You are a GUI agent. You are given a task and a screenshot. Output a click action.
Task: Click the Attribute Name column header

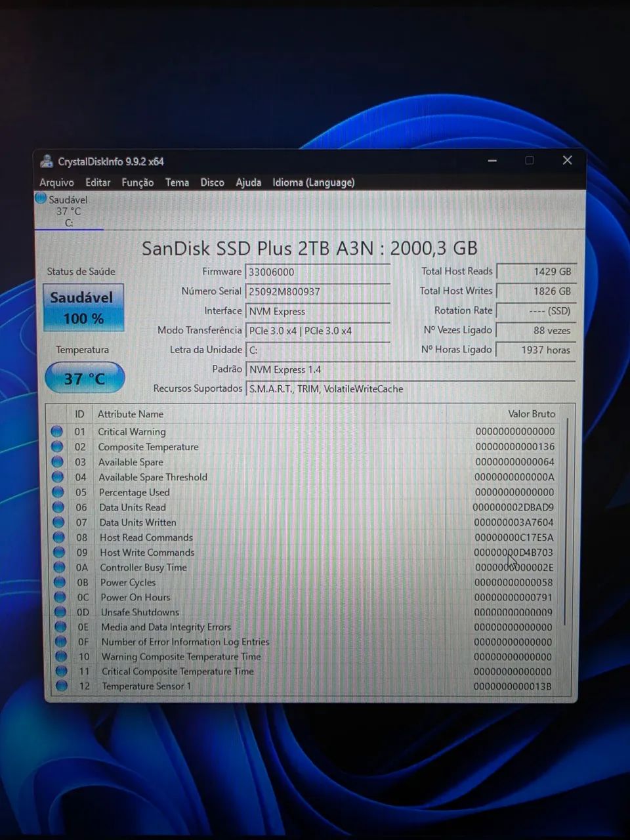click(x=131, y=414)
